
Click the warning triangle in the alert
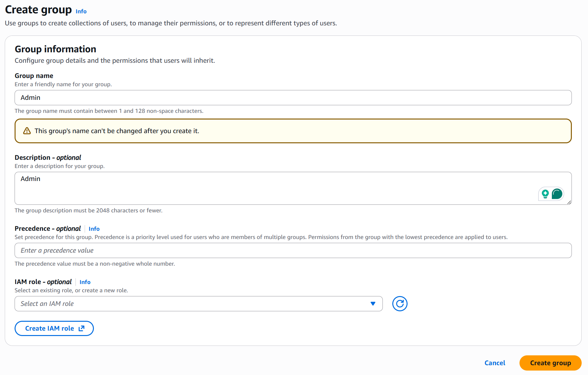point(27,131)
